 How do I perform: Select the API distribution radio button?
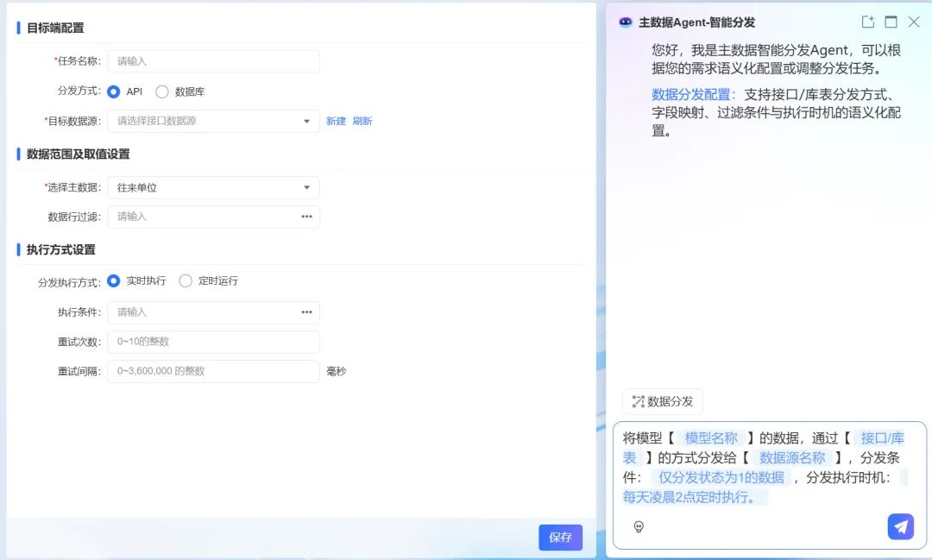point(114,91)
